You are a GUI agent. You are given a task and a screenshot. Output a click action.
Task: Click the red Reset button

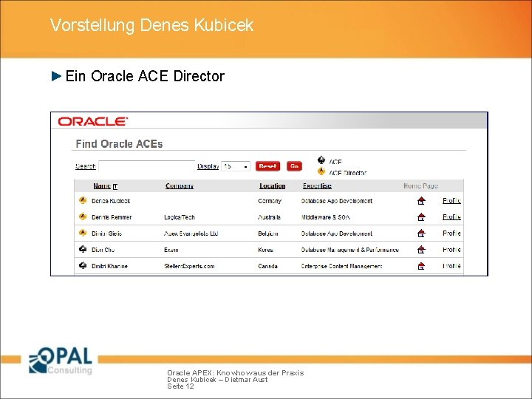267,166
